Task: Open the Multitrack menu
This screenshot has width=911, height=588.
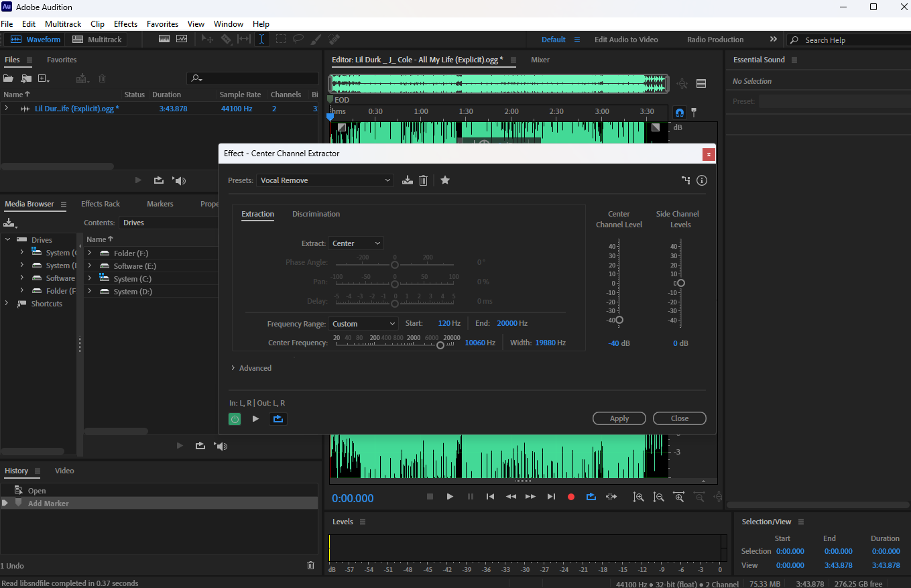Action: pos(63,23)
